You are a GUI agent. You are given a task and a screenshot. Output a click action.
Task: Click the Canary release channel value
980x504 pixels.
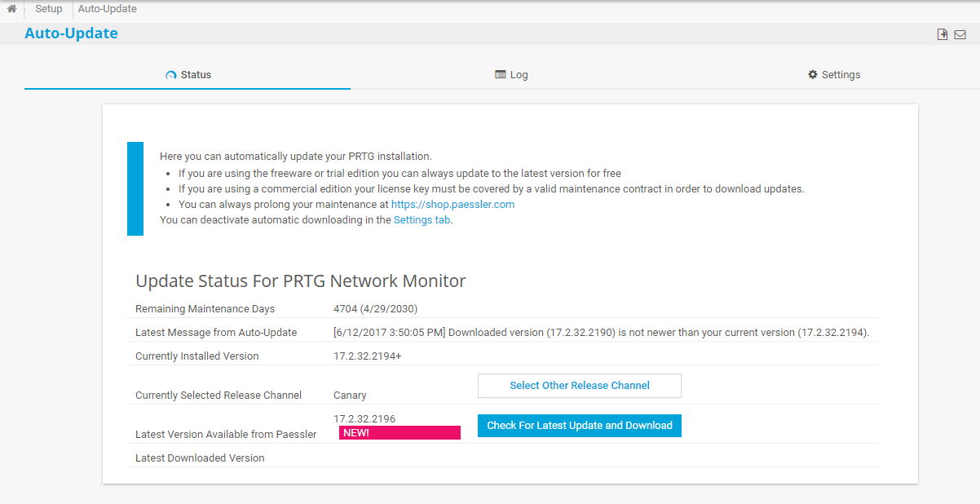click(x=350, y=396)
